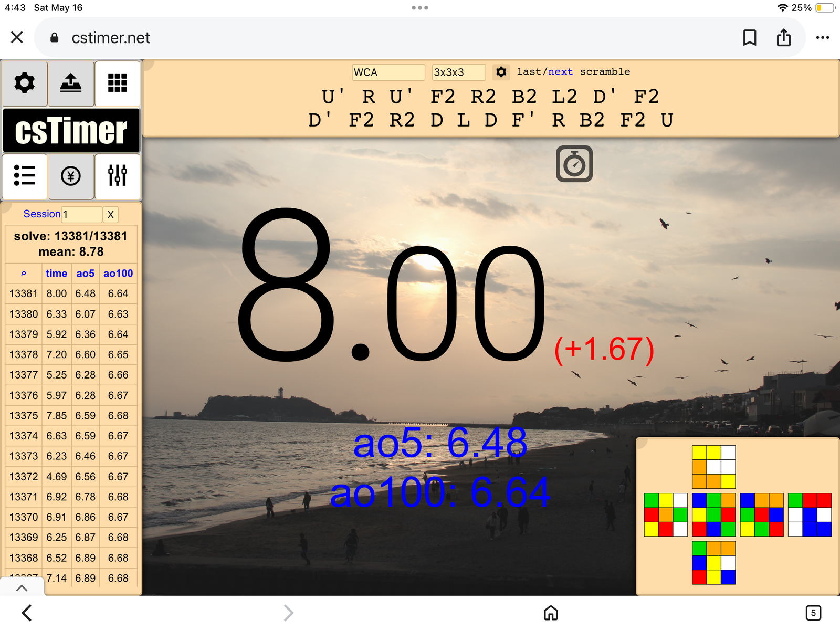
Task: Click the scramble settings gear icon
Action: pos(501,72)
